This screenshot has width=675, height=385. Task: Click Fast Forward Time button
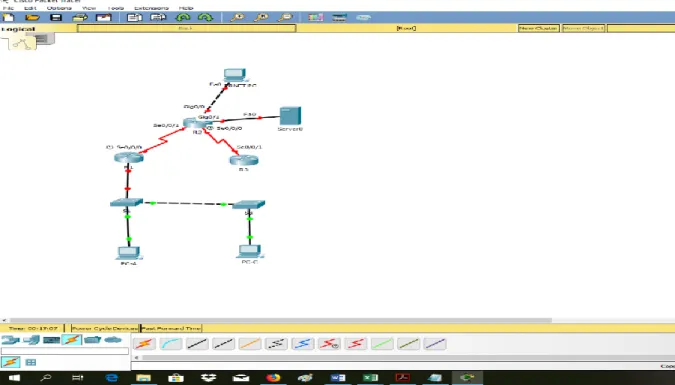(x=171, y=329)
